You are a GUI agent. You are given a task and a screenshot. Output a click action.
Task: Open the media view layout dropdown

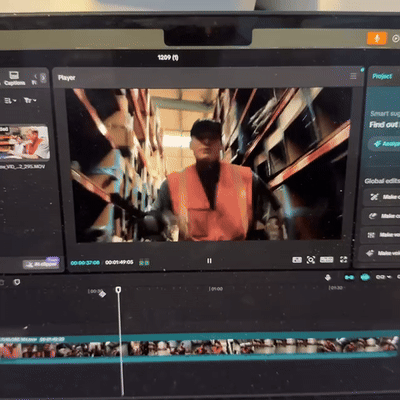point(10,100)
